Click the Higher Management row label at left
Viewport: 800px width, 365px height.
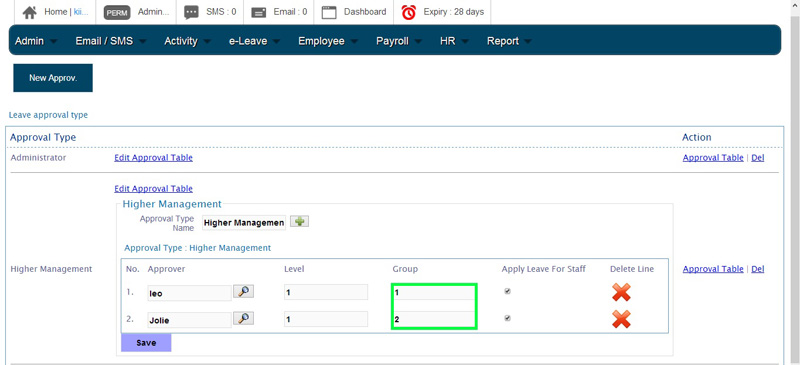(52, 269)
